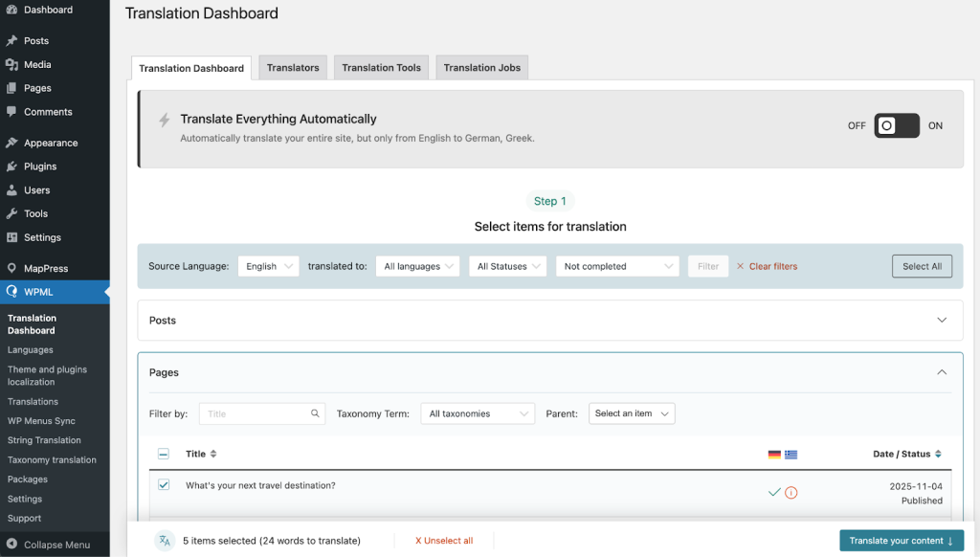The image size is (980, 557).
Task: Switch to the Translators tab
Action: (x=293, y=68)
